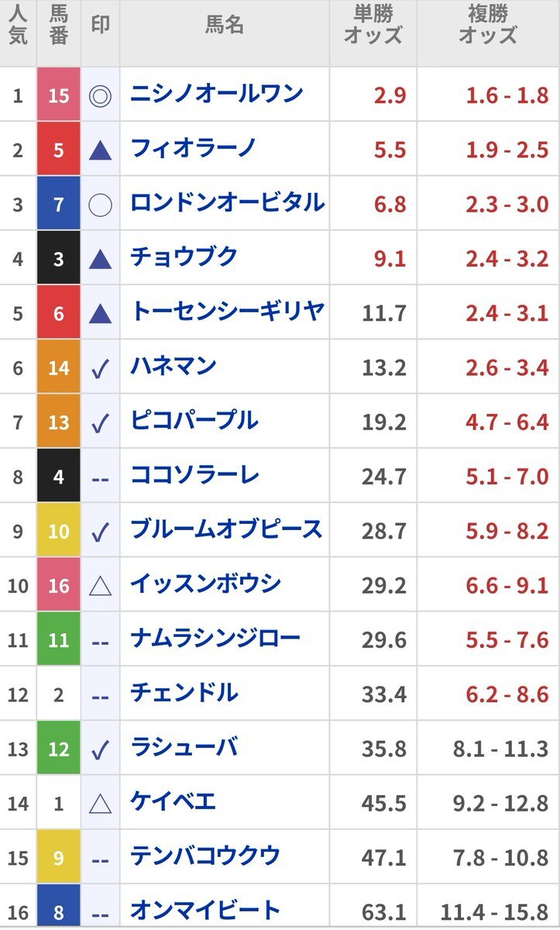Click the triangle mark beside フィオラーノ

[100, 150]
